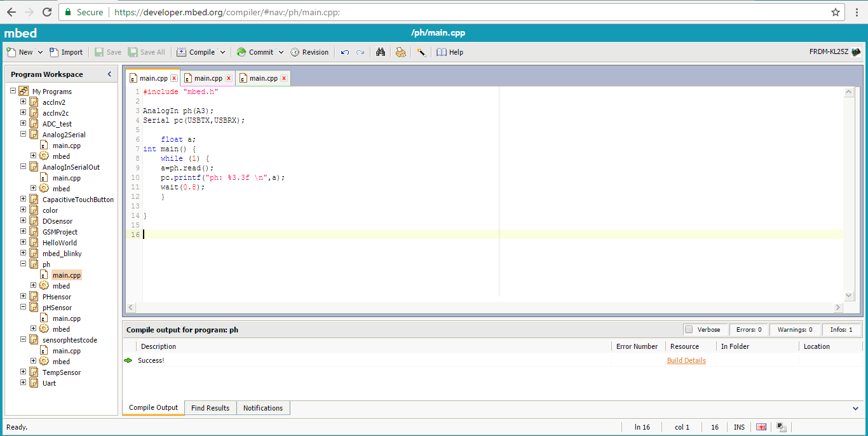Switch to the Notifications tab
Image resolution: width=868 pixels, height=436 pixels.
pyautogui.click(x=263, y=407)
